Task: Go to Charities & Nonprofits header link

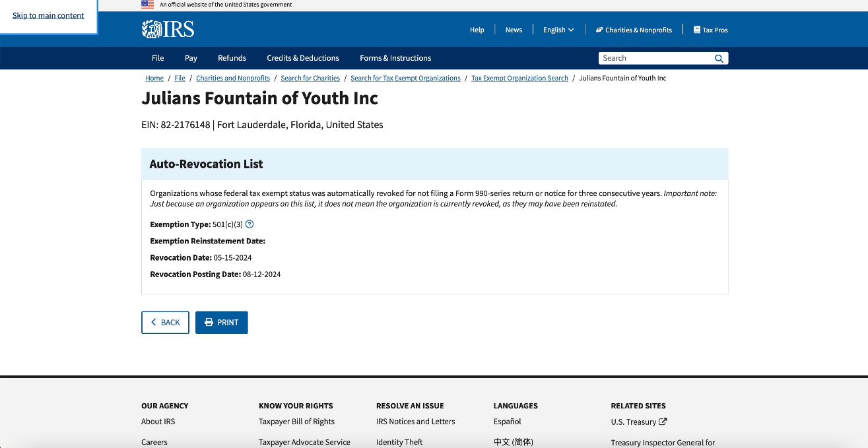Action: coord(634,30)
